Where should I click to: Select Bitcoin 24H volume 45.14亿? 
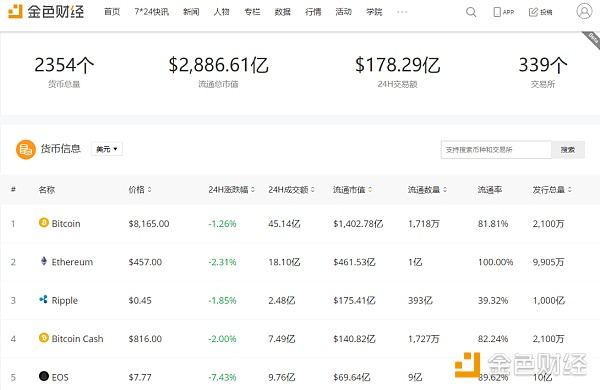284,224
